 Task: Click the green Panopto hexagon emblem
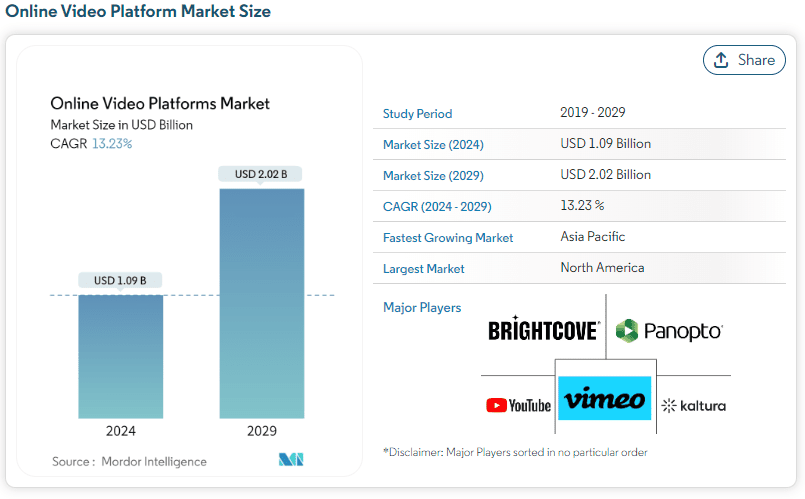pyautogui.click(x=627, y=331)
